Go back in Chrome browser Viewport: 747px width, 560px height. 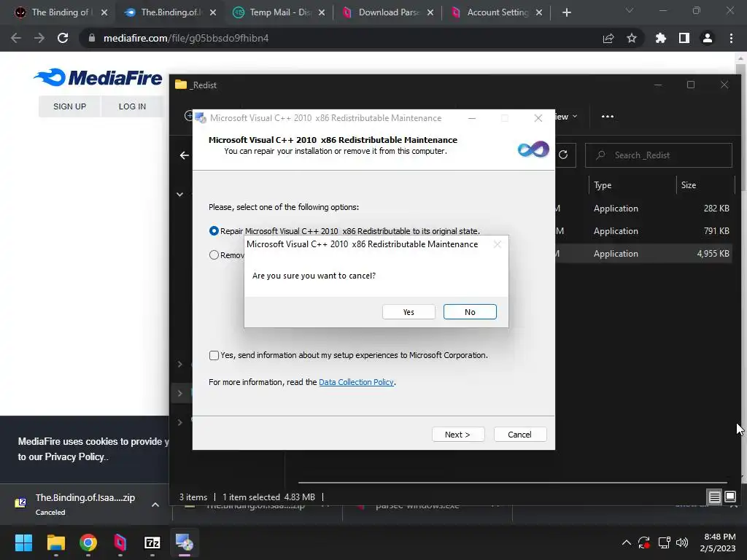point(16,38)
